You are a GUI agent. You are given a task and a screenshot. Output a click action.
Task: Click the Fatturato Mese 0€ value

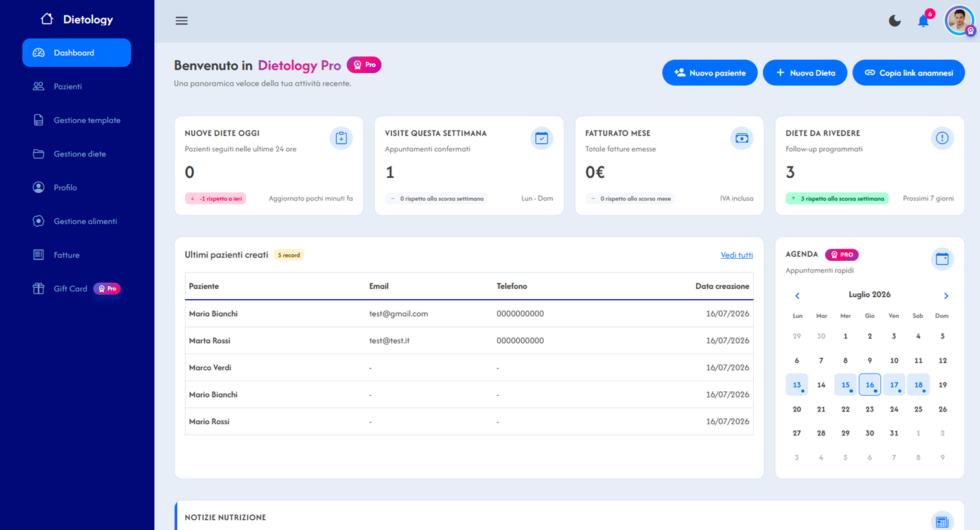point(595,172)
